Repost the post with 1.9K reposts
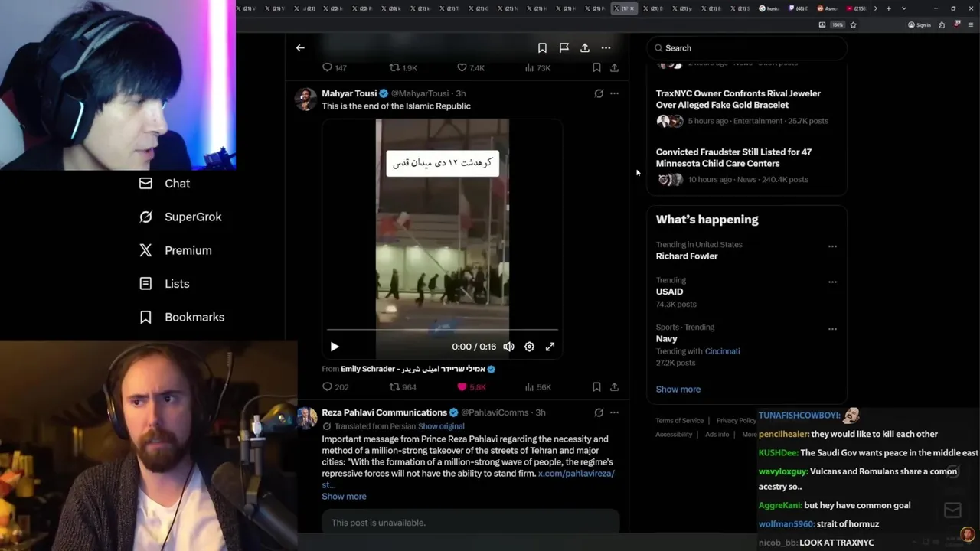 403,67
